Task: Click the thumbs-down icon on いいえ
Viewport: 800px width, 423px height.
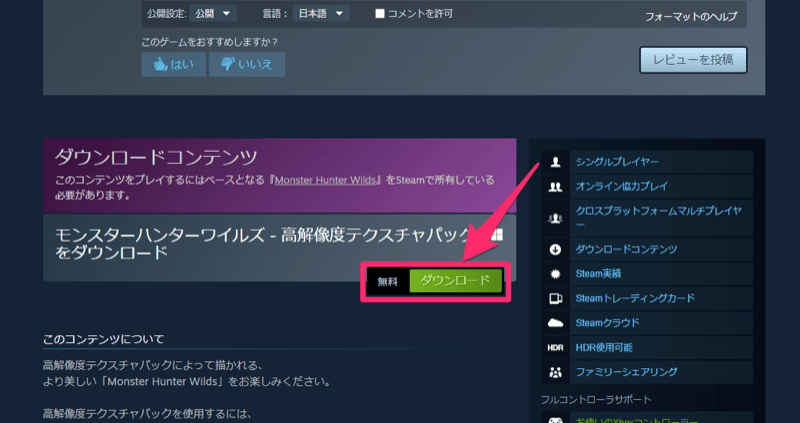Action: click(x=228, y=64)
